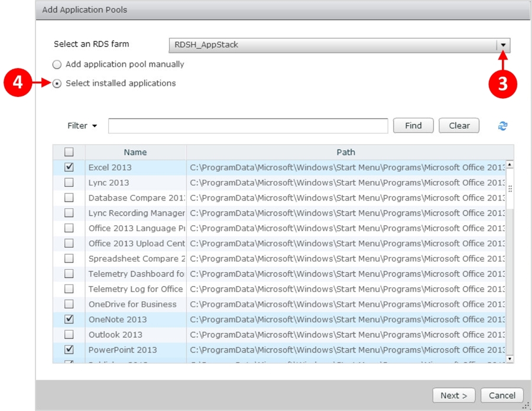Open the Filter dropdown
Viewport: 532px width, 411px height.
[82, 125]
